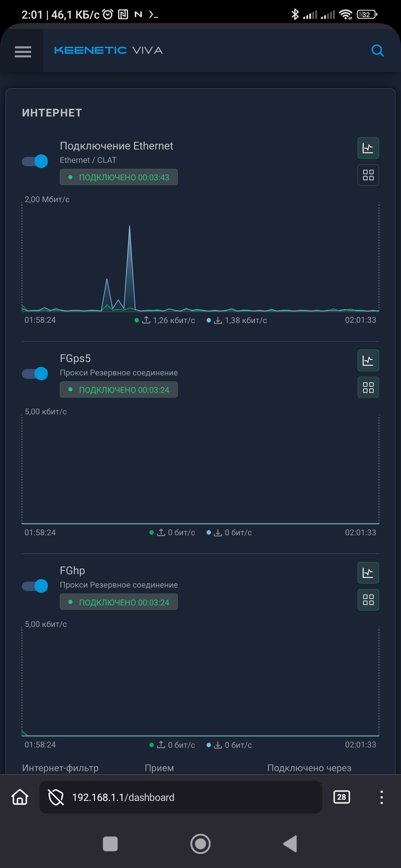The height and width of the screenshot is (868, 401).
Task: Show traffic chart for FGps5
Action: [x=368, y=360]
